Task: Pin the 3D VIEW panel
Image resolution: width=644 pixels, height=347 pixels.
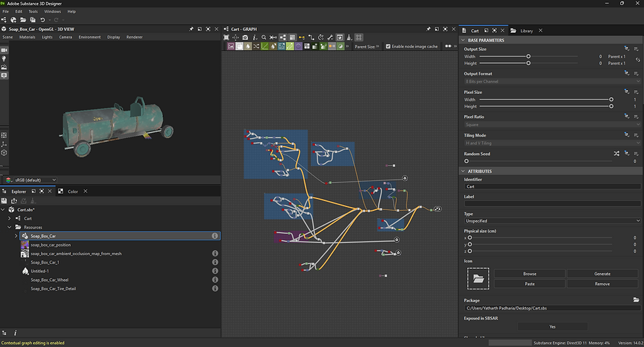Action: click(x=191, y=29)
